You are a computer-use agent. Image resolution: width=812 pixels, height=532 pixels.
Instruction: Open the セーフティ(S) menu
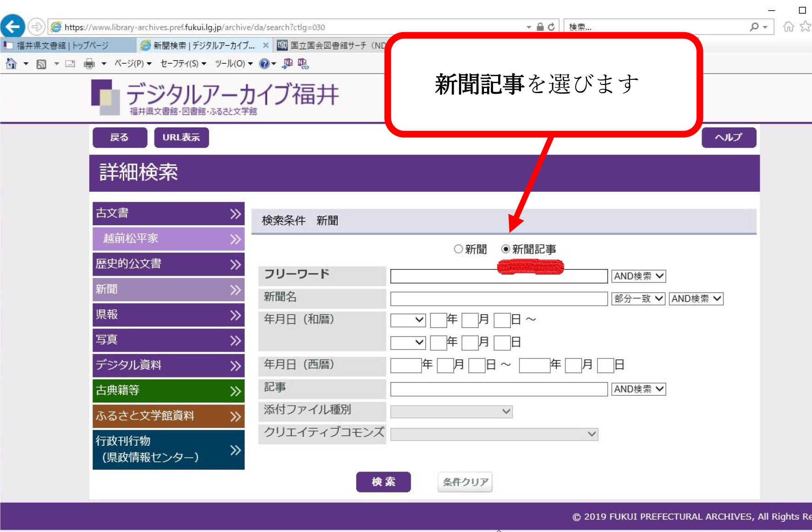[183, 64]
